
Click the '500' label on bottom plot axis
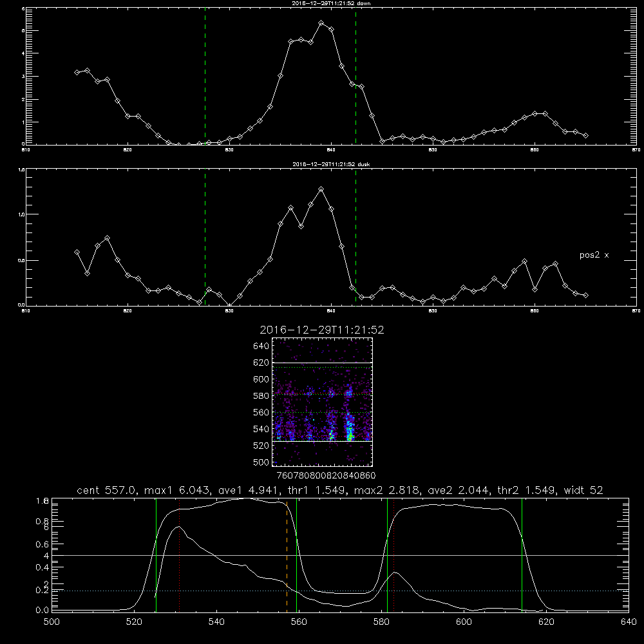(52, 622)
